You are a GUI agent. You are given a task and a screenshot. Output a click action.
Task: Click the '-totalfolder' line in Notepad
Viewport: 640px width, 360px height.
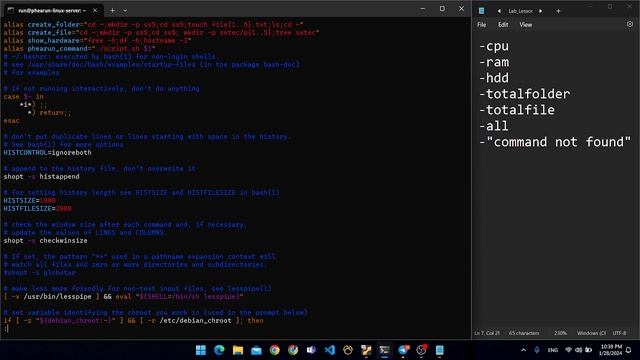[524, 94]
